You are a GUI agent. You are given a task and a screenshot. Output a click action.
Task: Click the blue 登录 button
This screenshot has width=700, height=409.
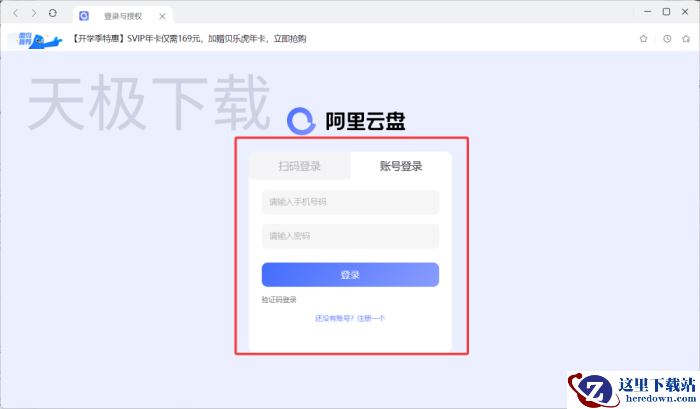pos(350,275)
